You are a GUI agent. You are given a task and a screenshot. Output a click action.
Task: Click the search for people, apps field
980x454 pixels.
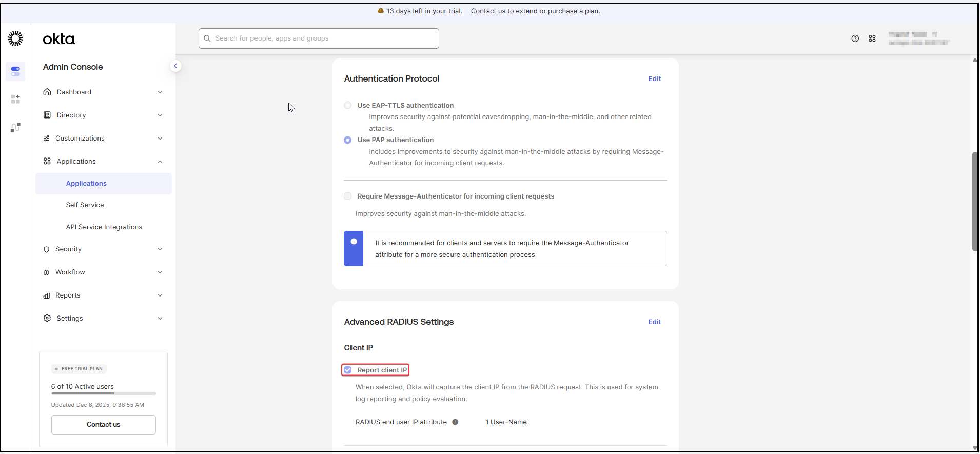(319, 38)
